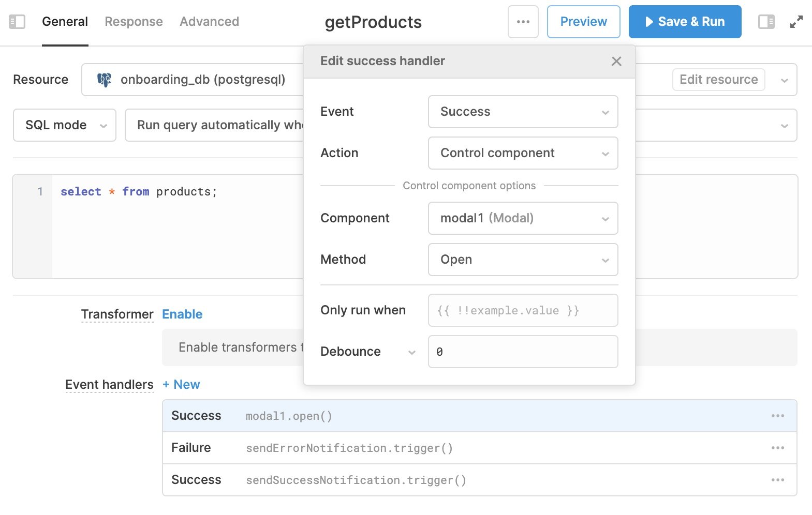Toggle the right sidebar panel icon

pos(766,22)
